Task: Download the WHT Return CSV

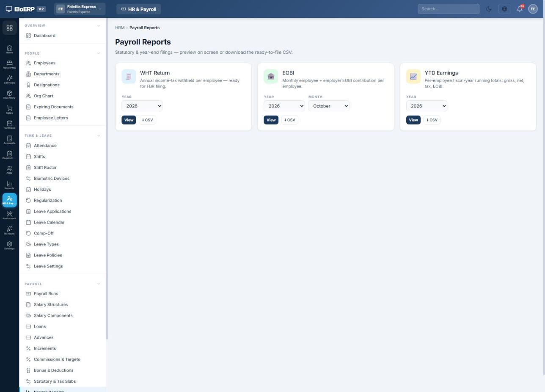Action: click(148, 120)
